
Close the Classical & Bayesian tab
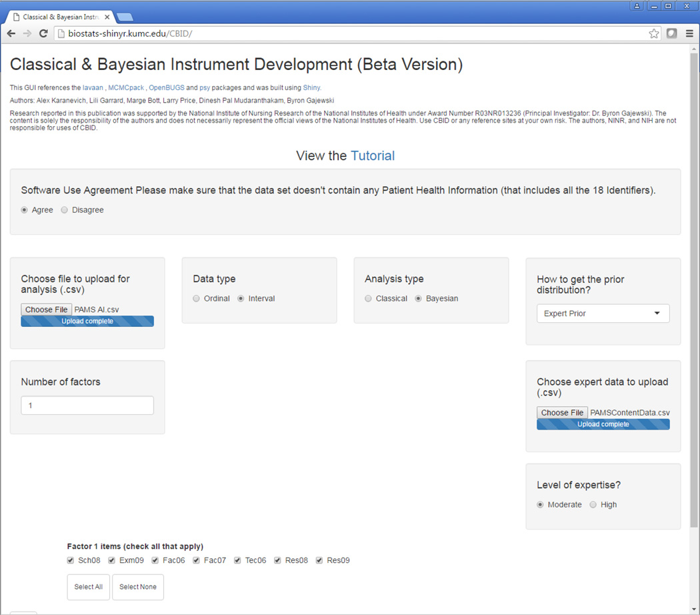[x=107, y=17]
